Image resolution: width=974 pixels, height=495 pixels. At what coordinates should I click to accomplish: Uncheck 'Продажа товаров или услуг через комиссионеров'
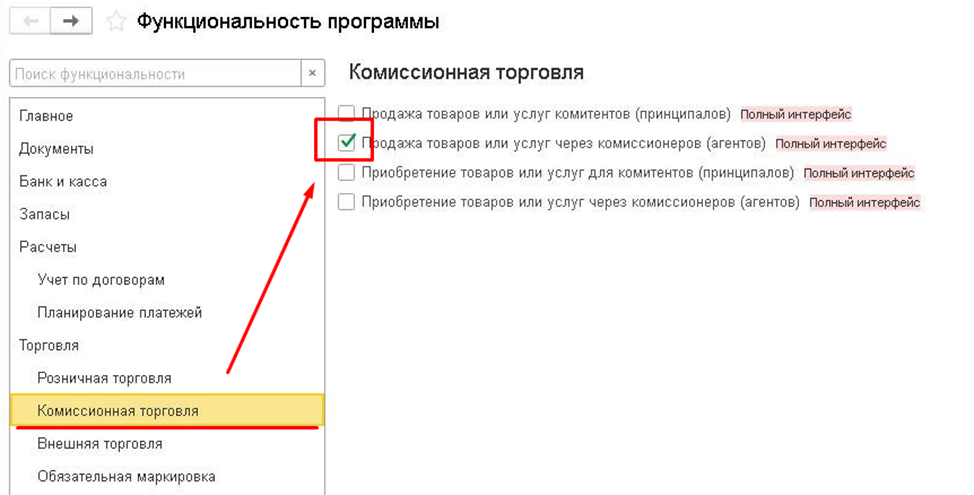click(x=346, y=143)
